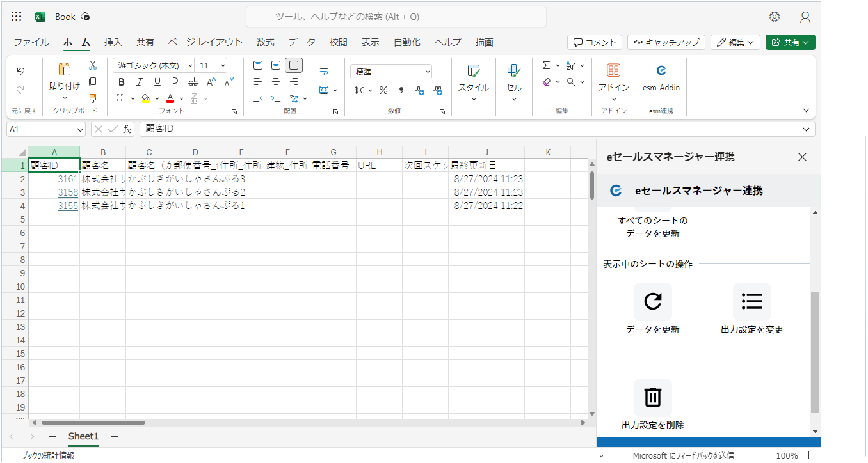Image resolution: width=868 pixels, height=463 pixels.
Task: Click the font color red swatch
Action: tap(170, 98)
